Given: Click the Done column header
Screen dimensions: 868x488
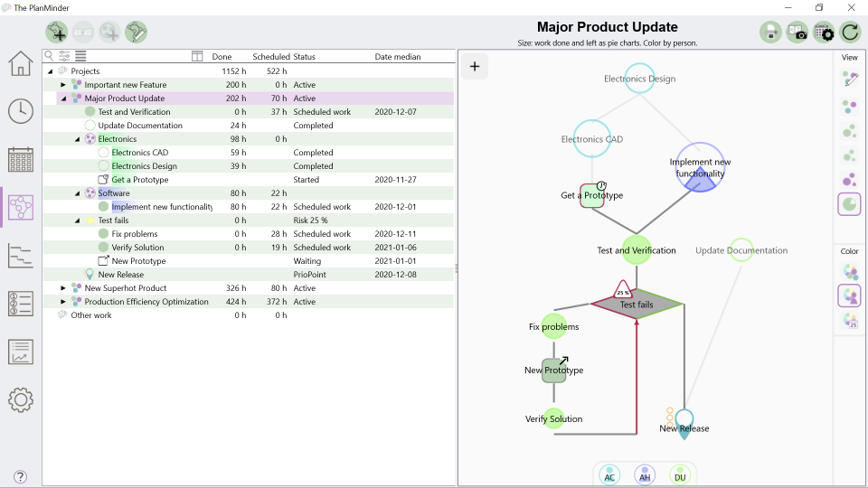Looking at the screenshot, I should (x=222, y=56).
